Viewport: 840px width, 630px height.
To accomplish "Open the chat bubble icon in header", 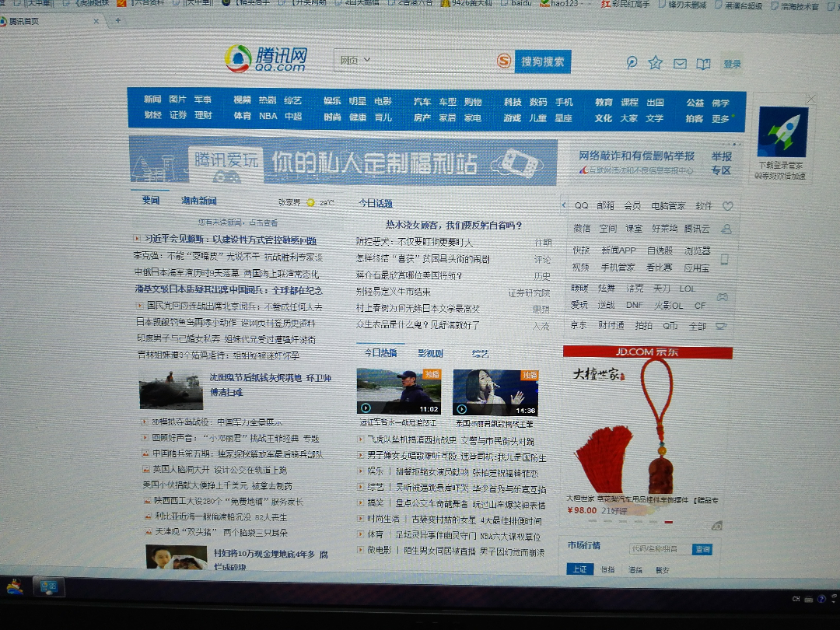I will click(x=632, y=63).
